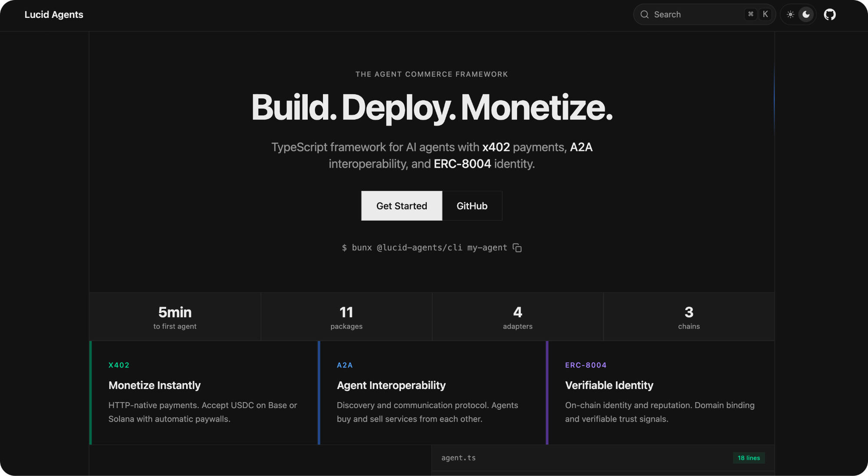Open the GitHub hero button
Image resolution: width=868 pixels, height=476 pixels.
472,206
